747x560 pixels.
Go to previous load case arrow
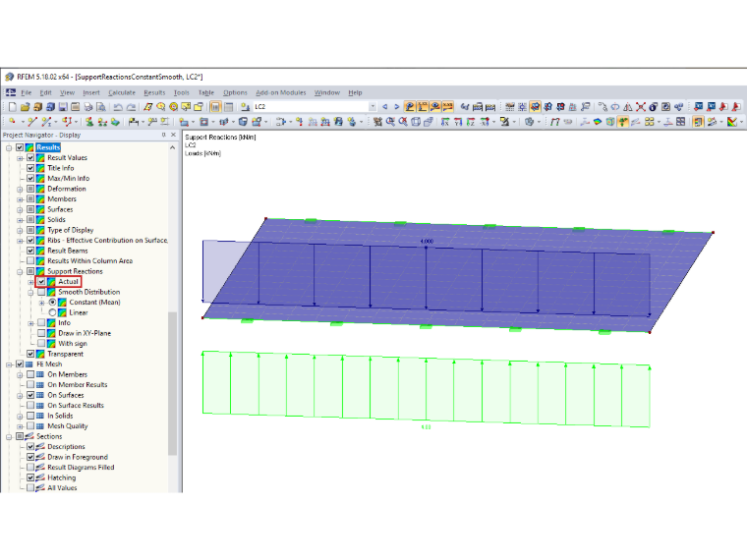(385, 107)
